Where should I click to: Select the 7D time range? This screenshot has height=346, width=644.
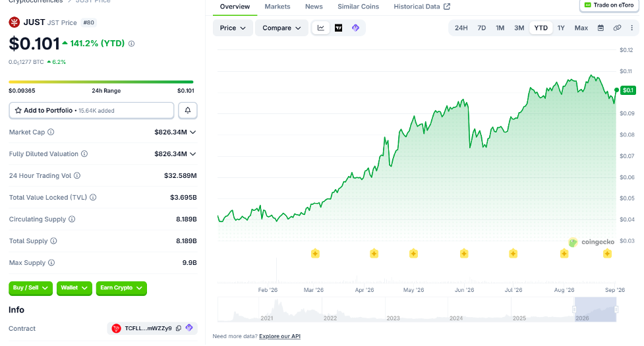tap(481, 28)
